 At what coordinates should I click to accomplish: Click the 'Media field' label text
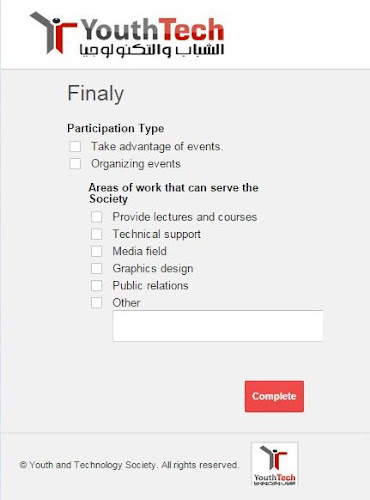(x=140, y=251)
